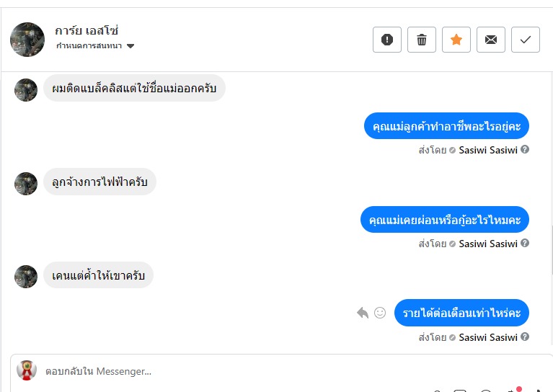Viewport: 553px width, 392px height.
Task: Click the ผมติดแบล็คลิส message bubble
Action: coord(135,89)
